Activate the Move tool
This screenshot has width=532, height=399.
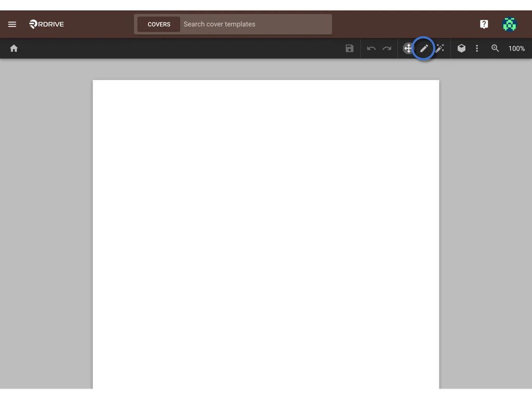coord(408,48)
